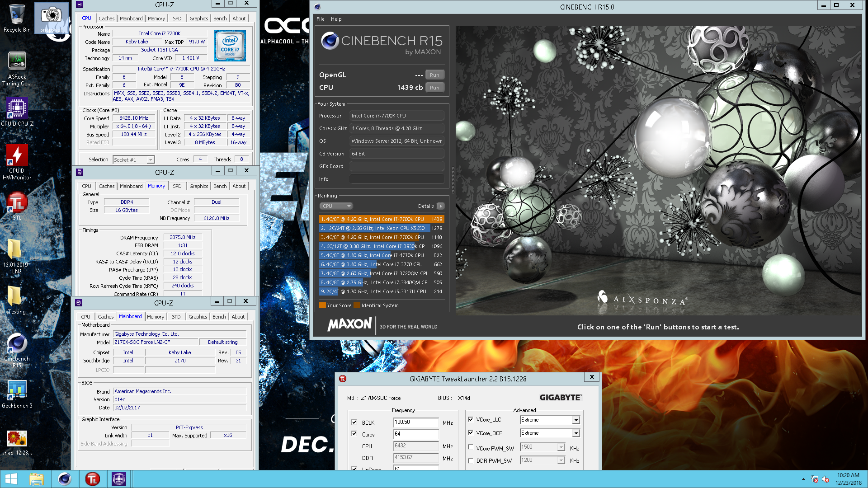Open the snap-12.23 image file icon
Screen dimensions: 868x488
coord(17,442)
